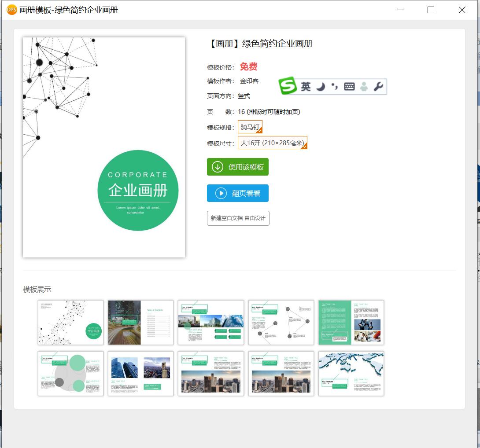The width and height of the screenshot is (480, 448).
Task: Click the 翻页看看 blue button
Action: click(237, 193)
